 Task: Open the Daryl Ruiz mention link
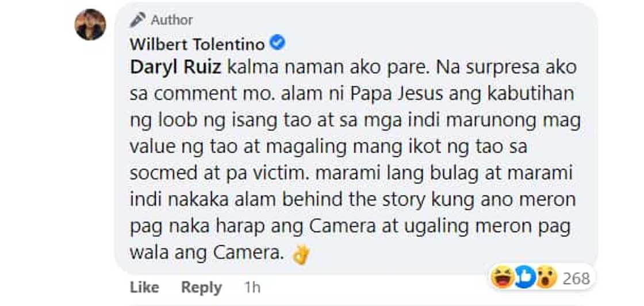175,67
